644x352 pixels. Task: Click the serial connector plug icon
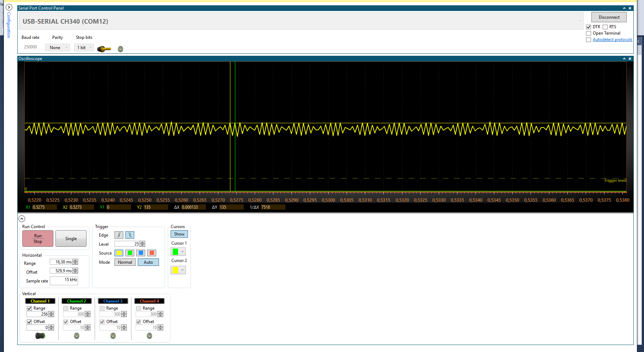pyautogui.click(x=104, y=49)
